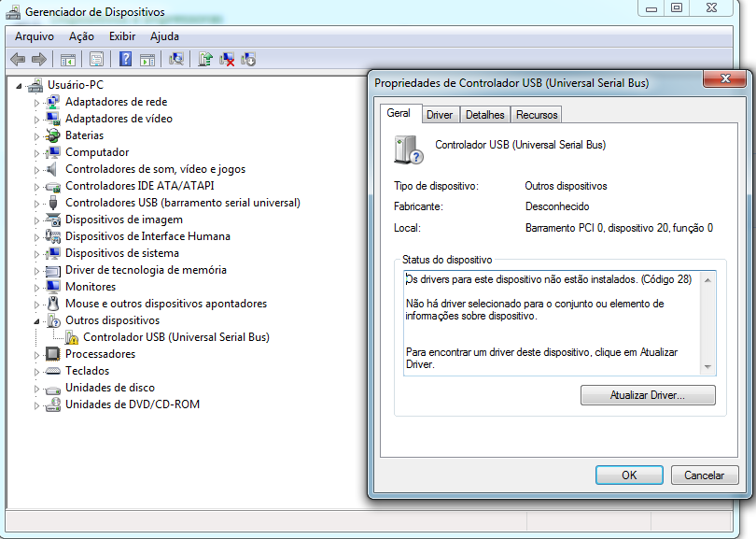Click the Disable device toolbar icon
This screenshot has height=539, width=756.
tap(247, 59)
